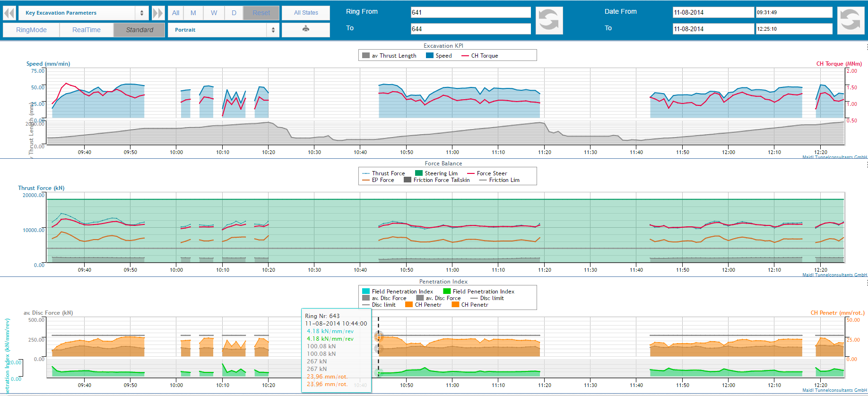The width and height of the screenshot is (868, 396).
Task: Click the All States button
Action: (x=306, y=13)
